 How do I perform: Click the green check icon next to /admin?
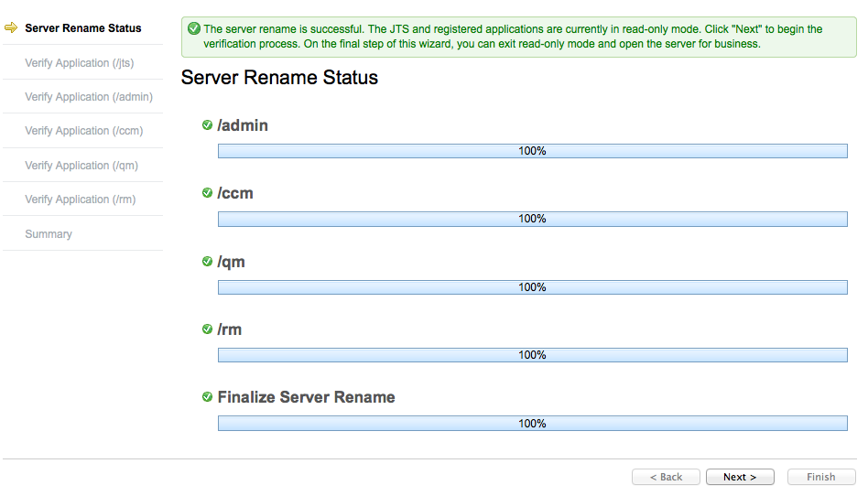pos(207,125)
